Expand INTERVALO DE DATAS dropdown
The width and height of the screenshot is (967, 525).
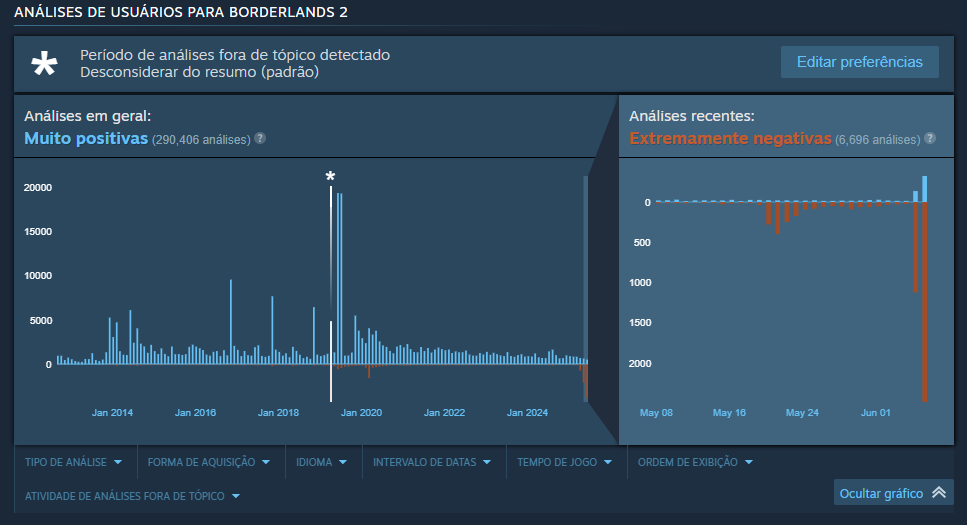click(x=432, y=462)
